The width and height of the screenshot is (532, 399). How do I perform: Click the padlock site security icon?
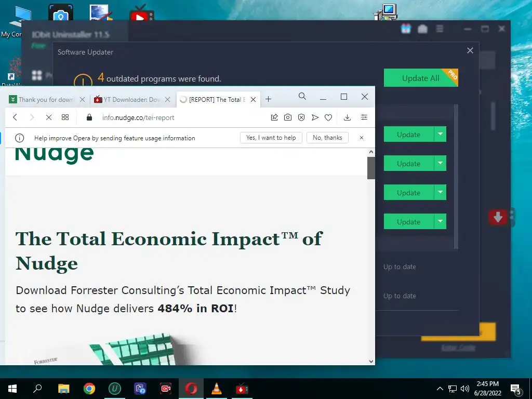click(x=89, y=117)
